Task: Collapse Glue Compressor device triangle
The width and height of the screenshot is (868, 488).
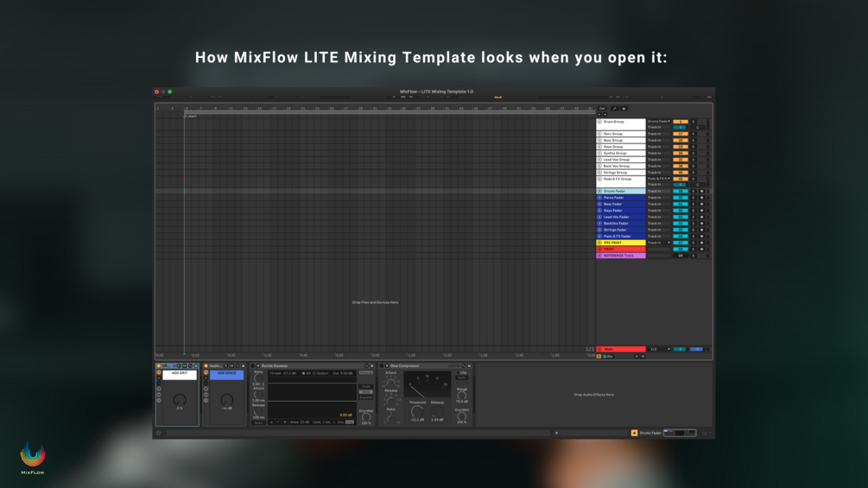Action: click(x=386, y=365)
